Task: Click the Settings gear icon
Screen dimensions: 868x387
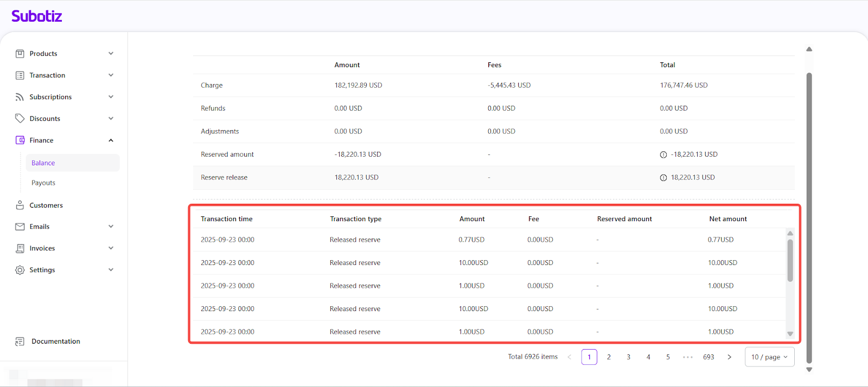Action: (20, 270)
